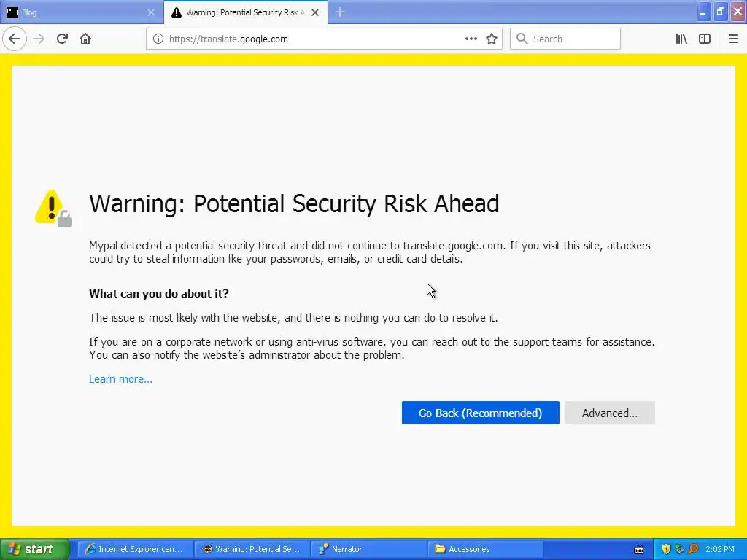Open the Windows start menu
Viewport: 747px width, 560px height.
(x=34, y=550)
